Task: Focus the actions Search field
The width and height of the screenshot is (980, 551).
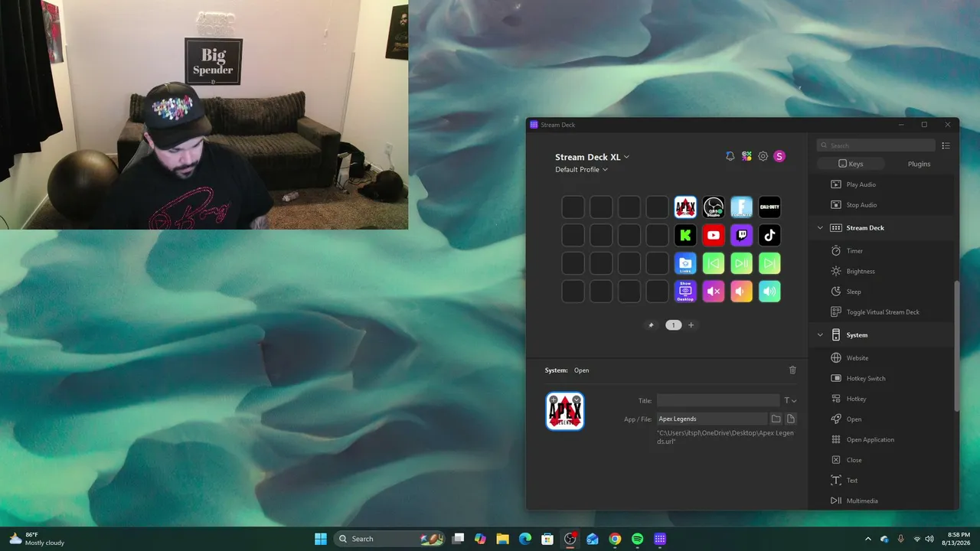Action: 876,145
